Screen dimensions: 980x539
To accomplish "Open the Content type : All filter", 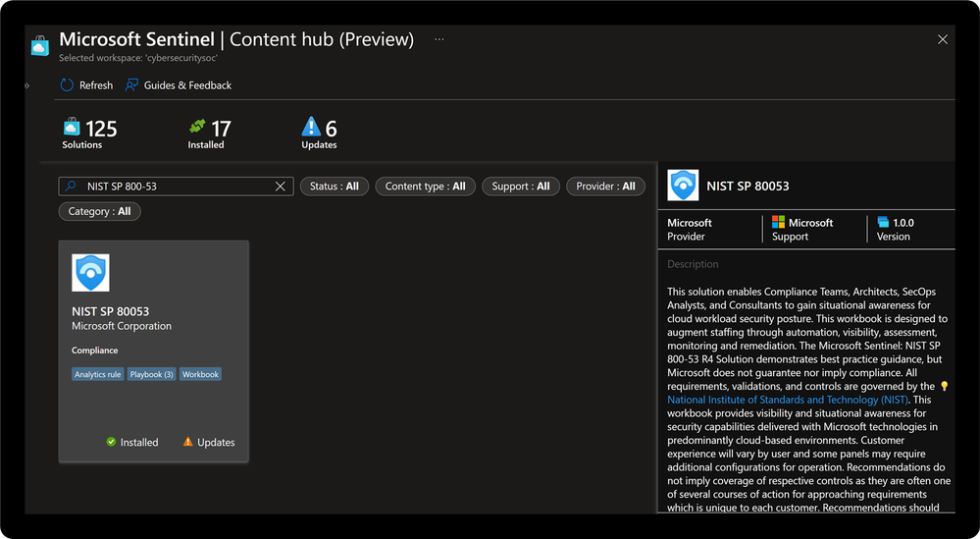I will click(425, 187).
